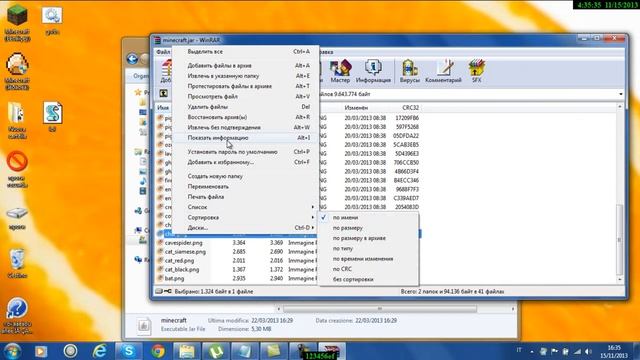Open the Комментарий toolbar icon
This screenshot has height=360, width=640.
click(443, 71)
